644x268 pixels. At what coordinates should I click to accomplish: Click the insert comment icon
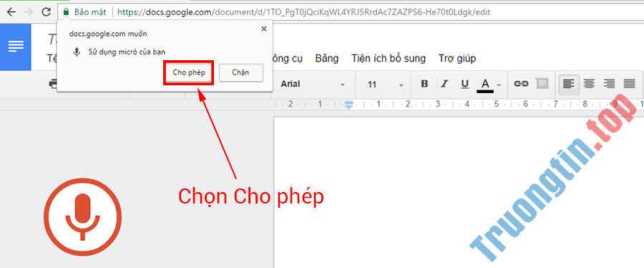click(542, 84)
